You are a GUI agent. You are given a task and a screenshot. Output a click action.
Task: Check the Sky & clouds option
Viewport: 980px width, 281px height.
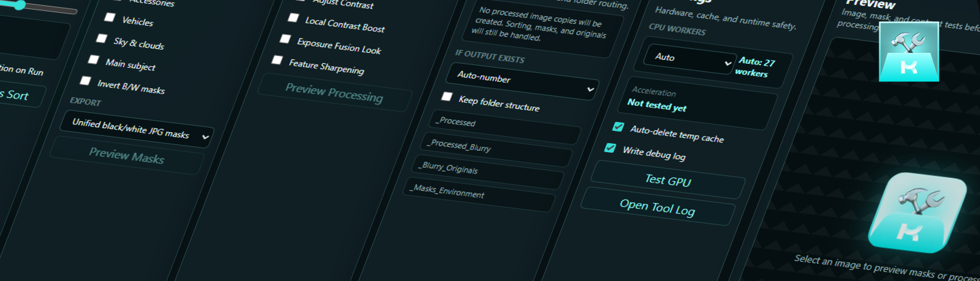point(101,39)
